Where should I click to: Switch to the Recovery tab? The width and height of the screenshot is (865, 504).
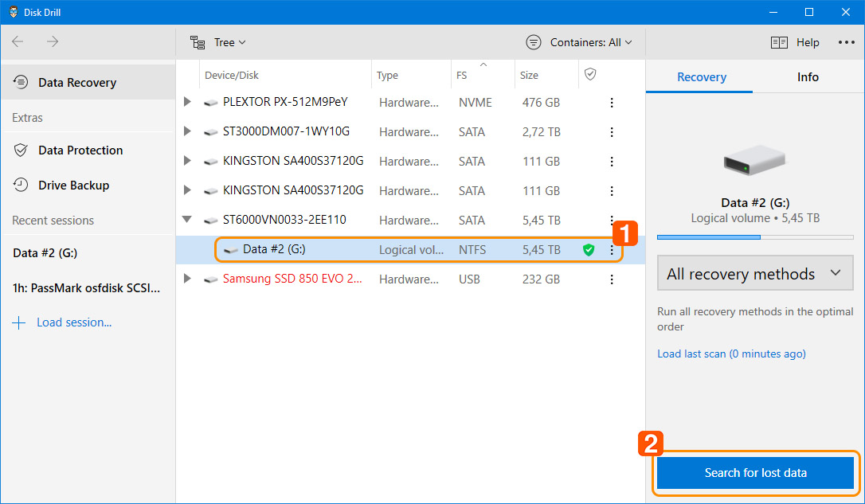point(701,77)
